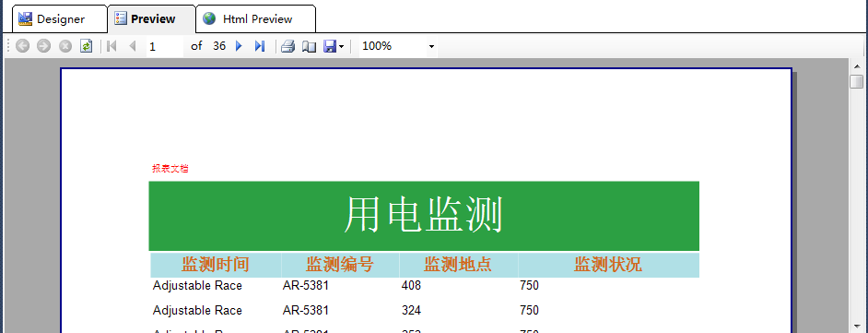Click 750 in the 324 row
Image resolution: width=868 pixels, height=333 pixels.
click(529, 310)
